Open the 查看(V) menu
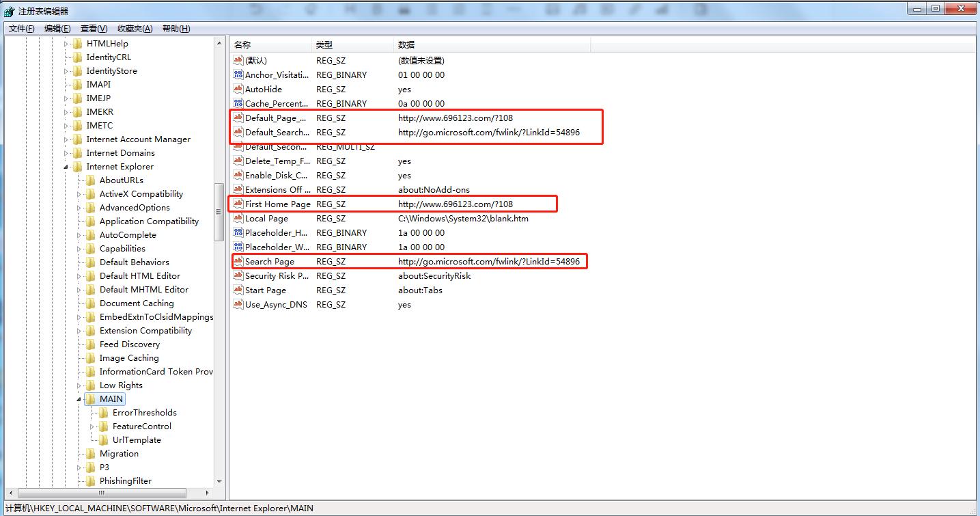This screenshot has height=516, width=980. tap(94, 28)
